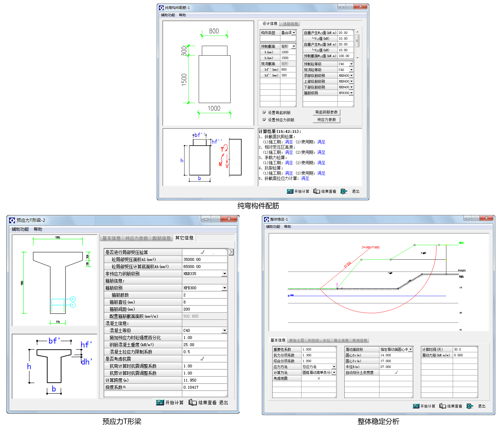
Task: Click the 结果查看 book icon in 整体稳定-1 window
Action: tap(443, 406)
